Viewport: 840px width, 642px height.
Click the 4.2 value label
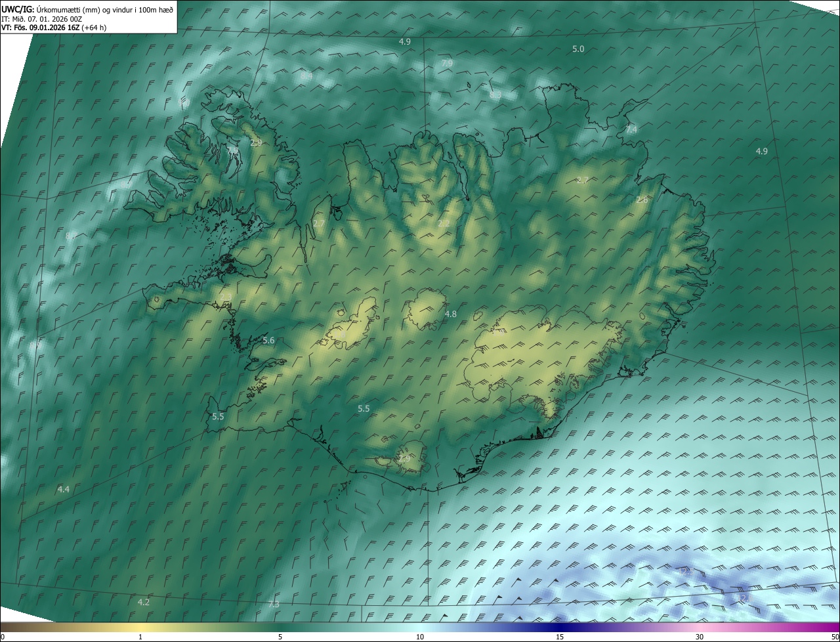tap(144, 602)
